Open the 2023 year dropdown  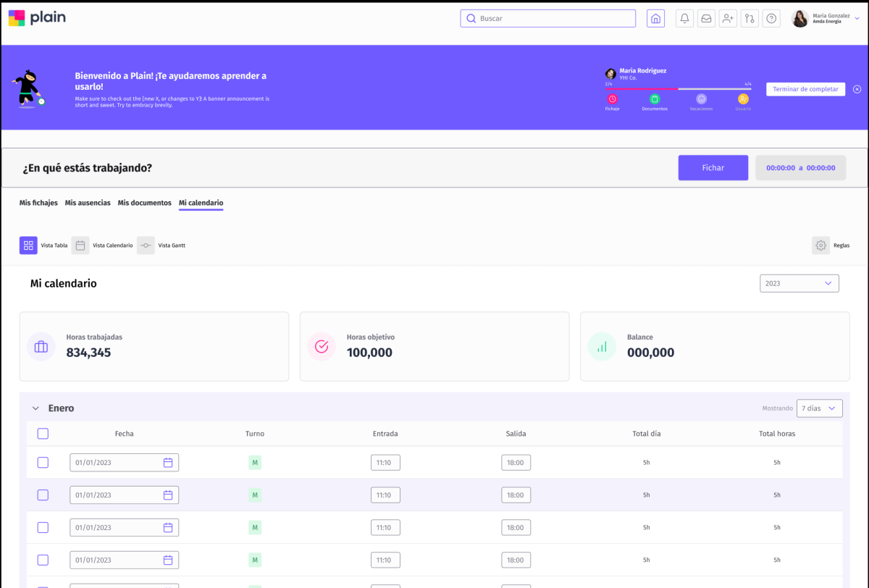tap(799, 283)
